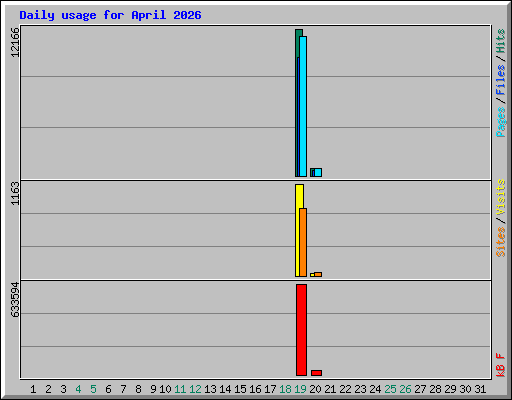Click the small cyan bar for day 20

(x=318, y=172)
